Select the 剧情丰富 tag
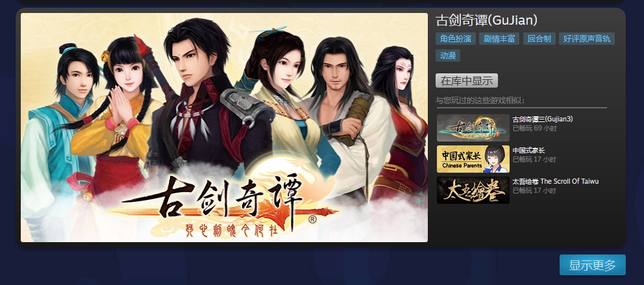Screen dimensions: 644x285 499,39
